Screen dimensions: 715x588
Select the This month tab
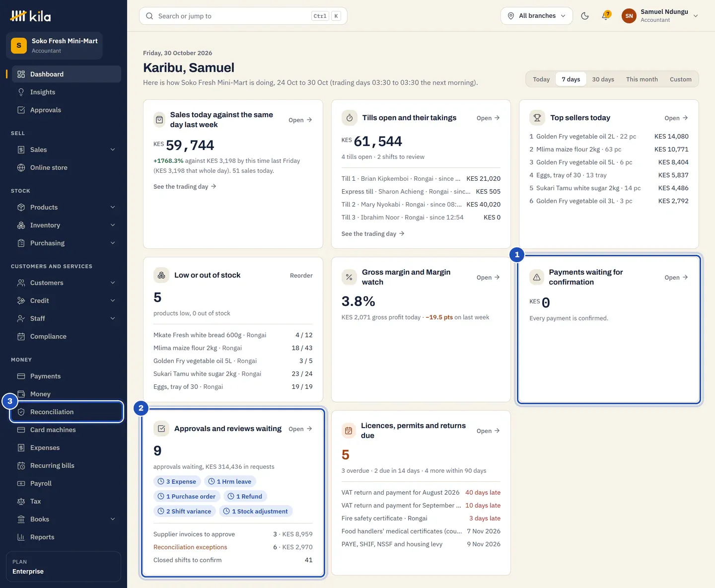(642, 79)
